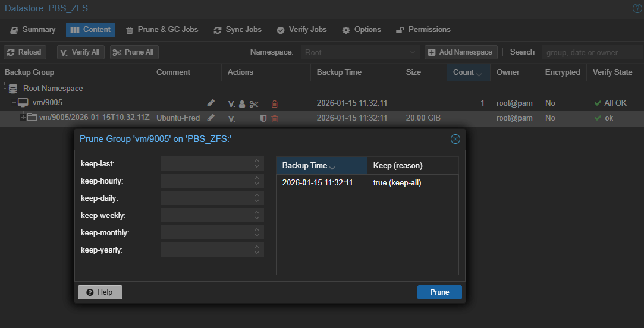This screenshot has height=328, width=644.
Task: Switch to the Prune & GC Jobs tab
Action: [x=162, y=30]
